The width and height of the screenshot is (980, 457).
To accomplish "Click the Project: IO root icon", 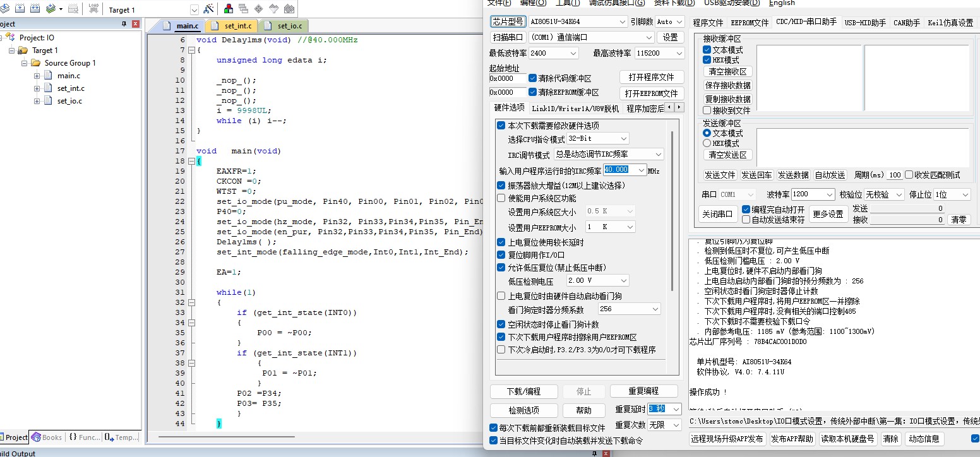I will pyautogui.click(x=10, y=38).
